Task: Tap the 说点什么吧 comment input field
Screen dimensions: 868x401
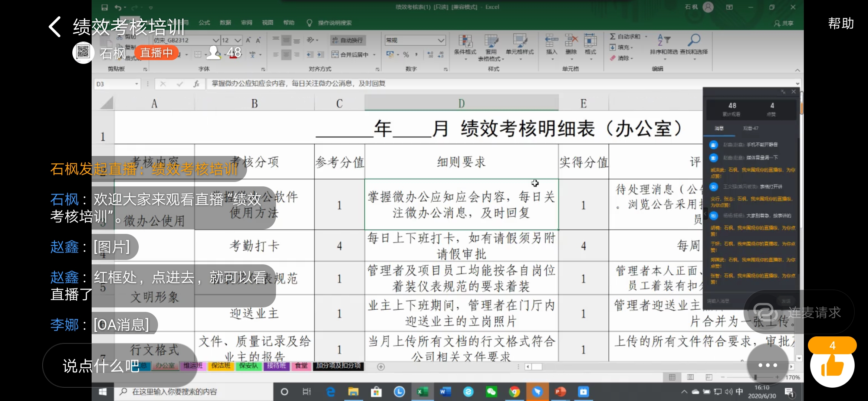Action: (x=101, y=366)
